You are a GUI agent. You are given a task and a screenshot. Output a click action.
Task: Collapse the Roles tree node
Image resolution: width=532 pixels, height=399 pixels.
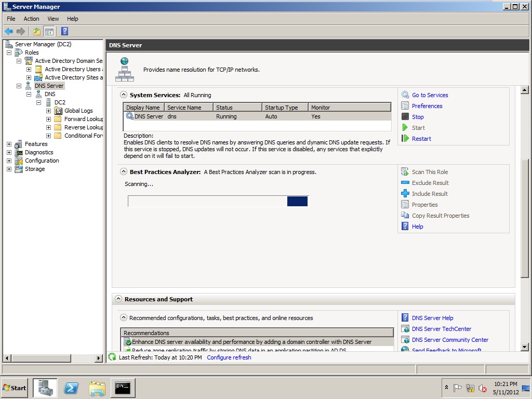[x=9, y=52]
